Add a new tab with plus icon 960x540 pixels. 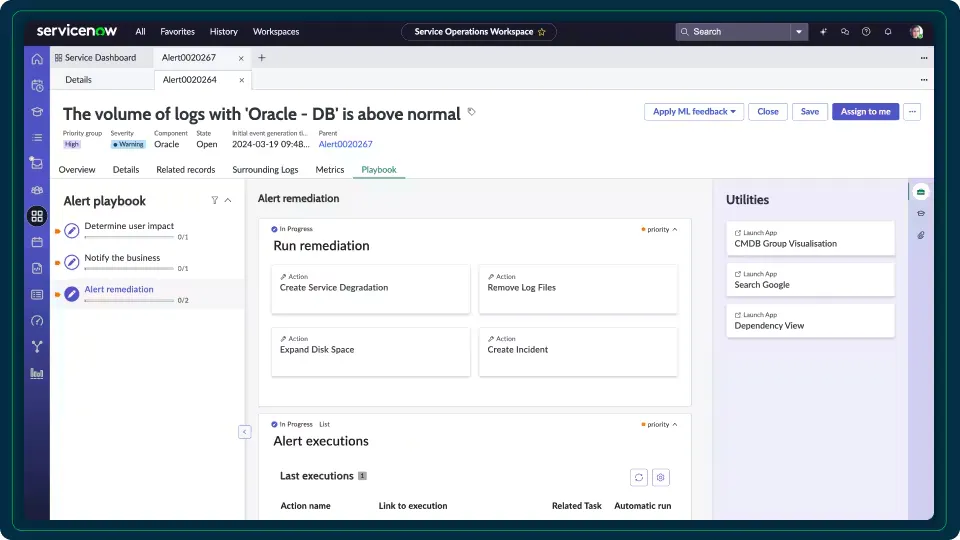[x=261, y=58]
